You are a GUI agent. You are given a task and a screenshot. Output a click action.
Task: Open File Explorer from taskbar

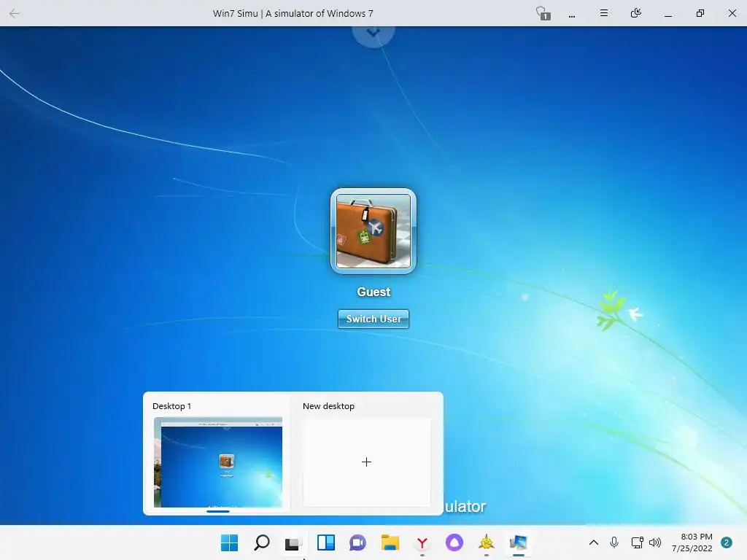[390, 542]
